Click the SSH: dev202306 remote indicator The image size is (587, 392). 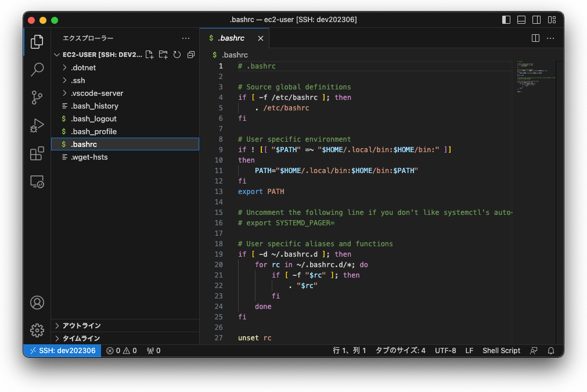tap(62, 350)
